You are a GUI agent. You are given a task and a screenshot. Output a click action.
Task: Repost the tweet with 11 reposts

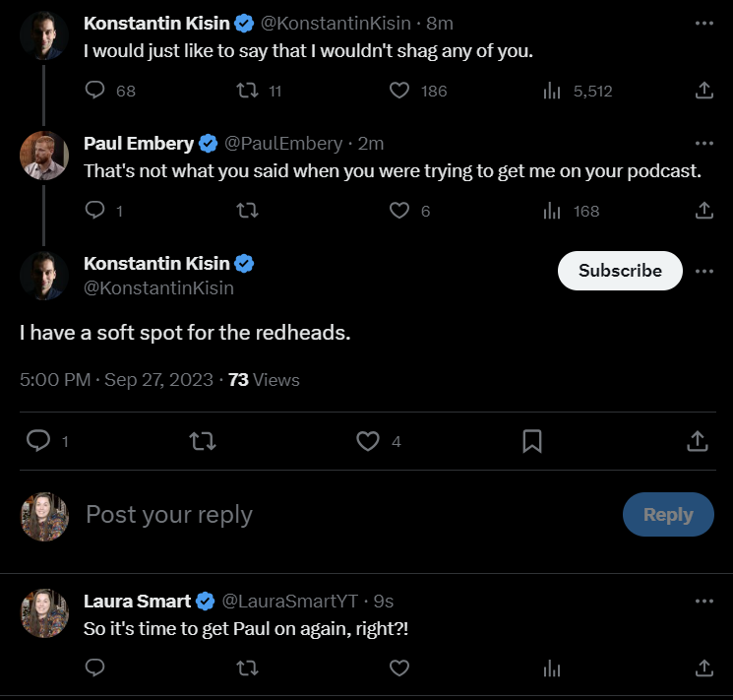[247, 91]
